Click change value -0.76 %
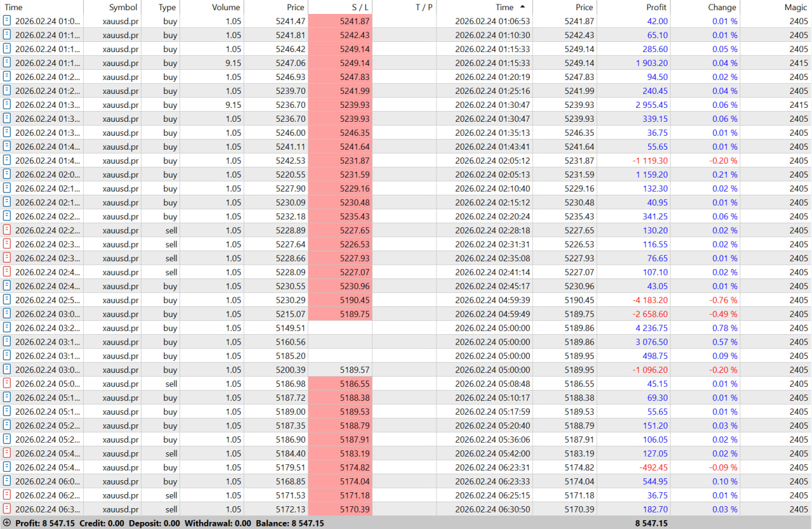812x529 pixels. [x=723, y=300]
